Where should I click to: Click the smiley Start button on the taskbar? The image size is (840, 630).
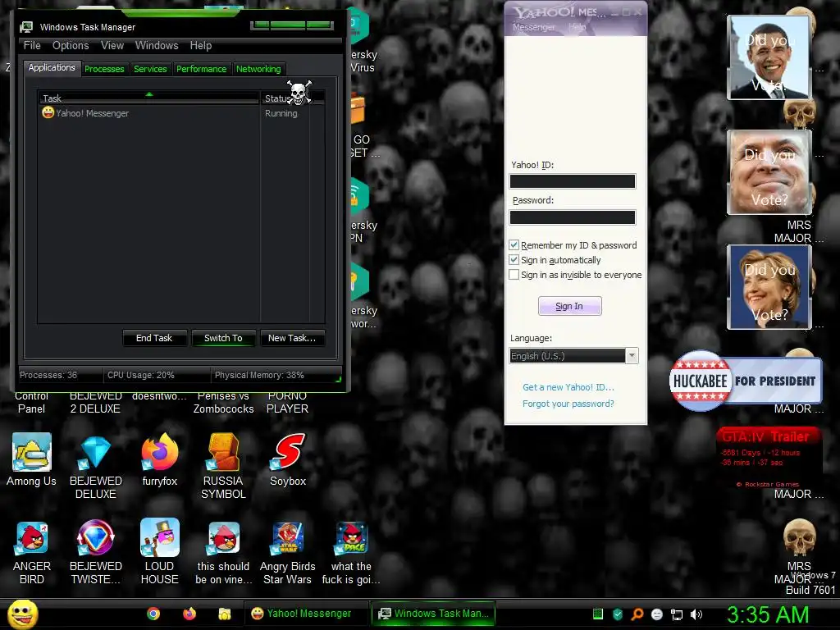tap(22, 614)
